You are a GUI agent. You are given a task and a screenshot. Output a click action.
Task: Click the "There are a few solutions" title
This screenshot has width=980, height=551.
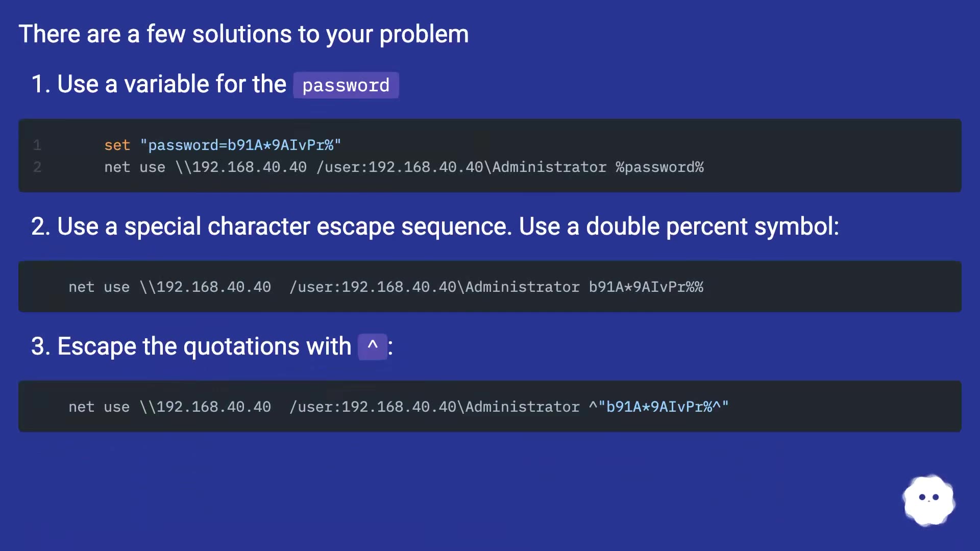(x=243, y=34)
